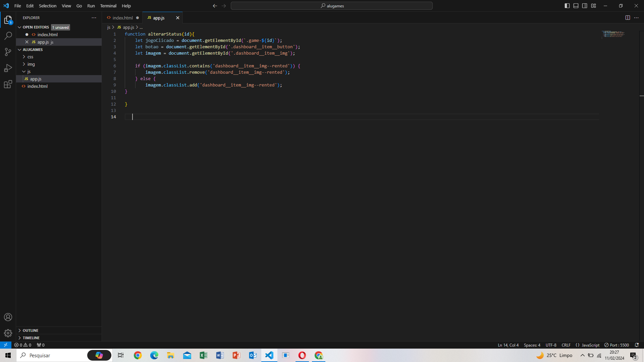Close app.js in Open Editors list
The height and width of the screenshot is (362, 644).
[27, 42]
